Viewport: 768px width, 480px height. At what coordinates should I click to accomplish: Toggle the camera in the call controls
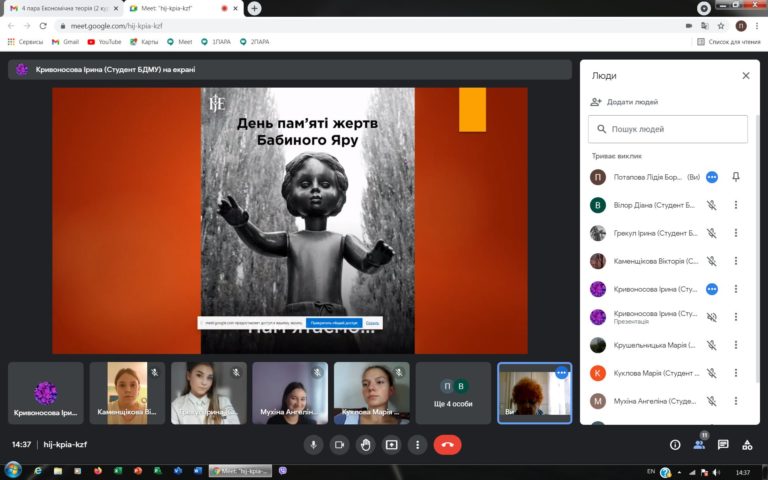tap(339, 445)
